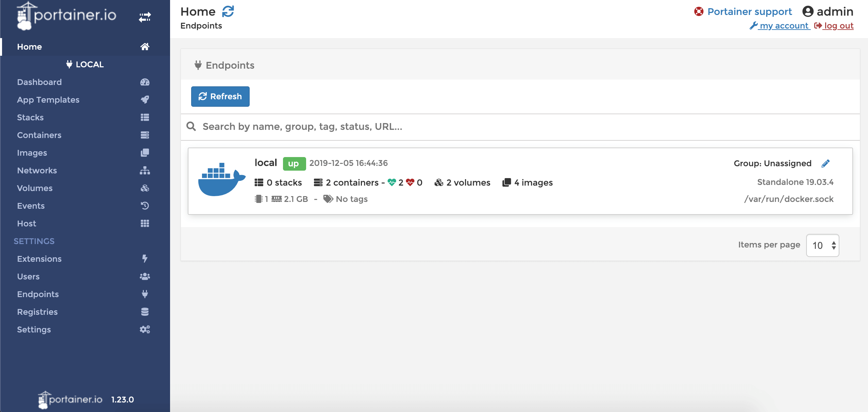This screenshot has height=412, width=868.
Task: Open the Items per page dropdown
Action: 822,245
